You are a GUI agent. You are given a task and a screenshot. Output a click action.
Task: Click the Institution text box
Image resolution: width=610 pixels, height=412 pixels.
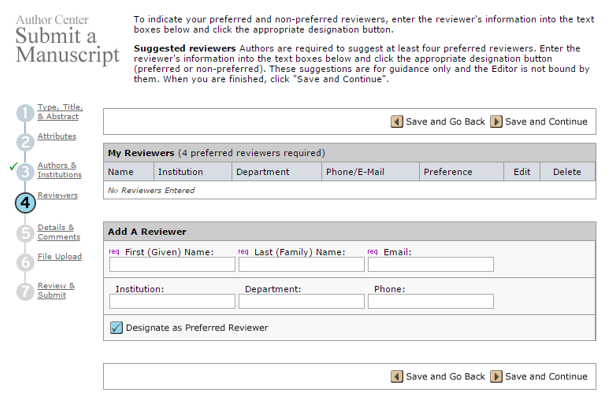pos(172,301)
